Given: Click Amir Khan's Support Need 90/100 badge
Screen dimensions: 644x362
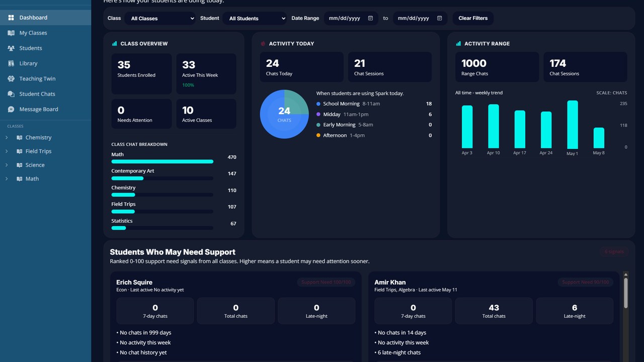Looking at the screenshot, I should click(x=585, y=282).
